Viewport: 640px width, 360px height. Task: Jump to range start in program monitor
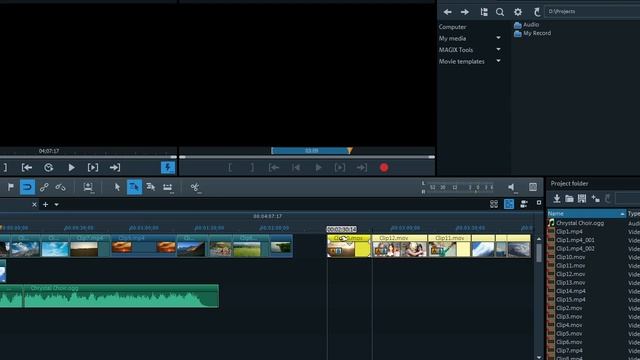point(27,167)
